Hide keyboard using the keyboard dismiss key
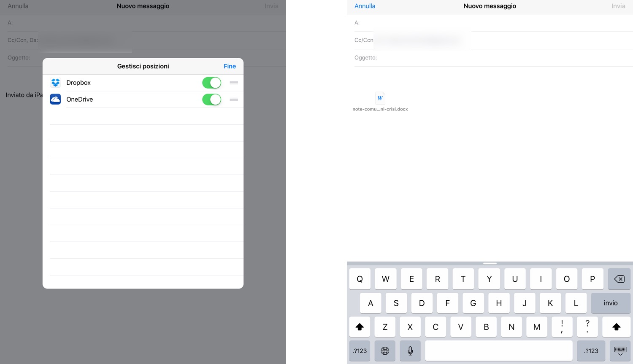This screenshot has width=633, height=364. pos(620,351)
